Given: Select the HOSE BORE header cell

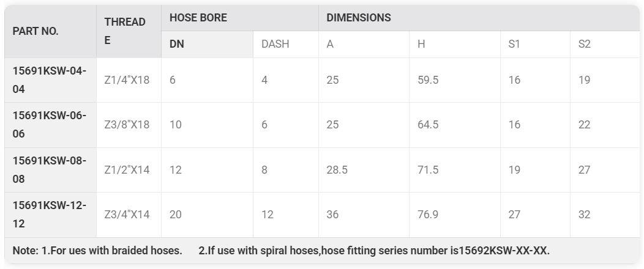Looking at the screenshot, I should 198,18.
